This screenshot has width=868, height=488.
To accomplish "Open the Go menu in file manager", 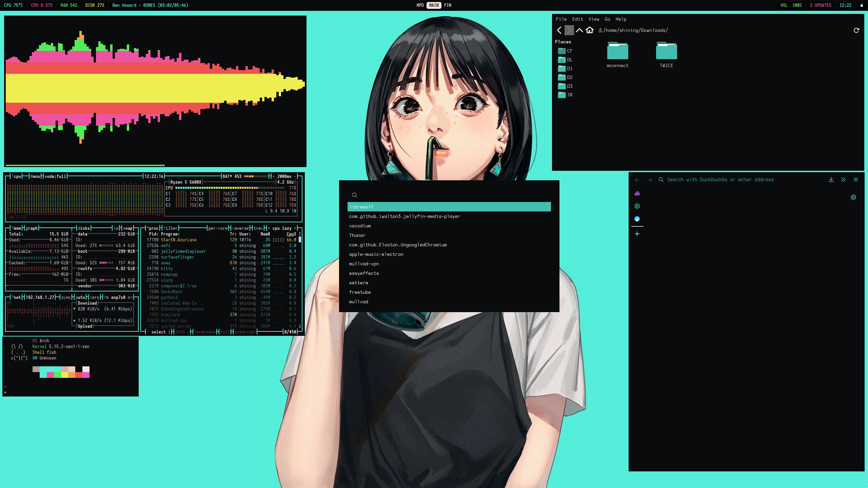I will click(607, 19).
